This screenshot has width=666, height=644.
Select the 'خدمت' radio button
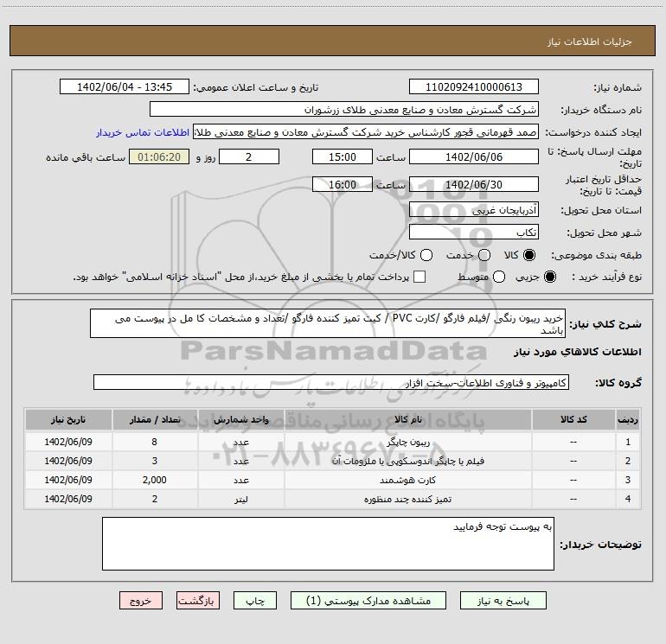click(x=484, y=255)
